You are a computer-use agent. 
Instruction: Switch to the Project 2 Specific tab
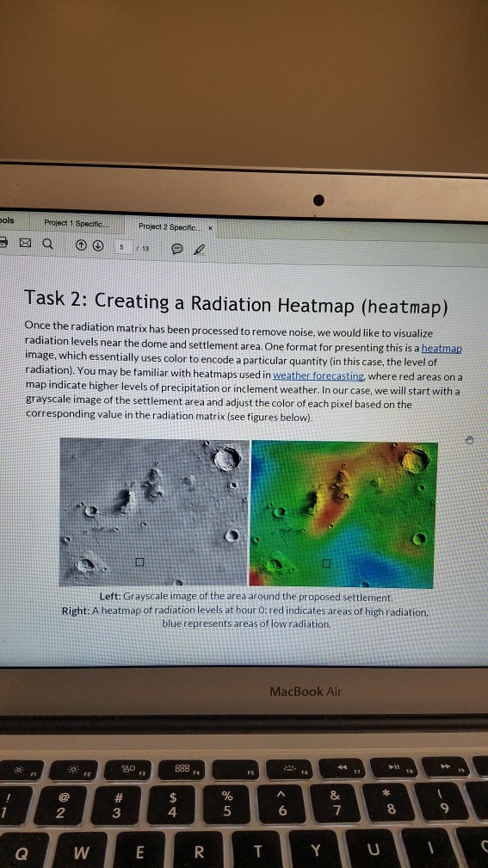[x=170, y=227]
